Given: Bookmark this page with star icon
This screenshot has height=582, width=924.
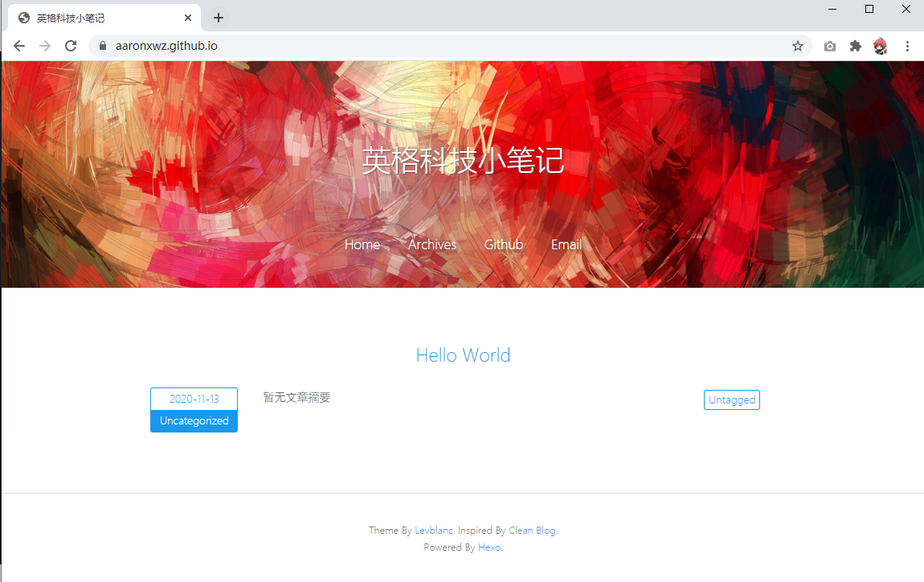Looking at the screenshot, I should [798, 46].
